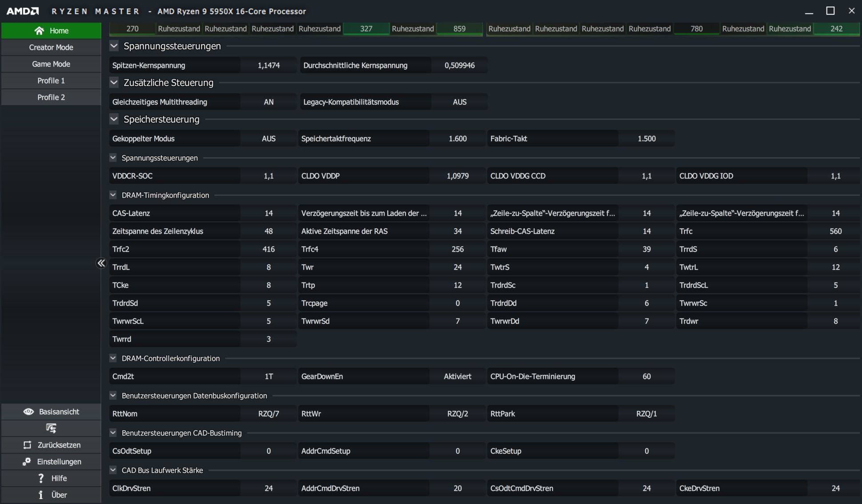Image resolution: width=862 pixels, height=504 pixels.
Task: Click Trfc4 value 256
Action: pos(457,249)
